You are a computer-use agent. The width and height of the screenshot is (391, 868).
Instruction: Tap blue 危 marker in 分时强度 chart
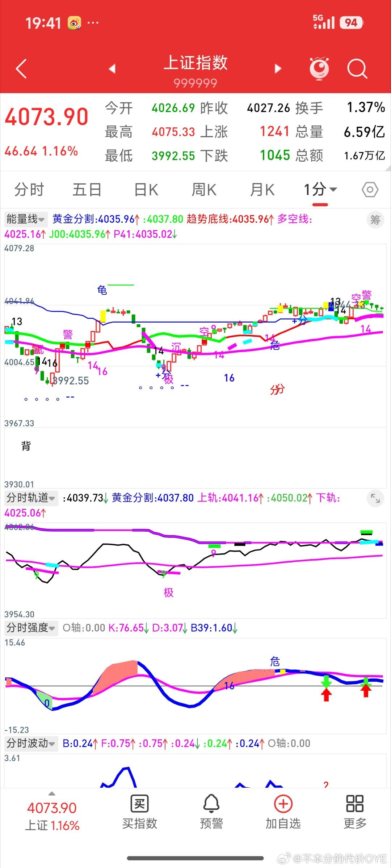pyautogui.click(x=275, y=661)
